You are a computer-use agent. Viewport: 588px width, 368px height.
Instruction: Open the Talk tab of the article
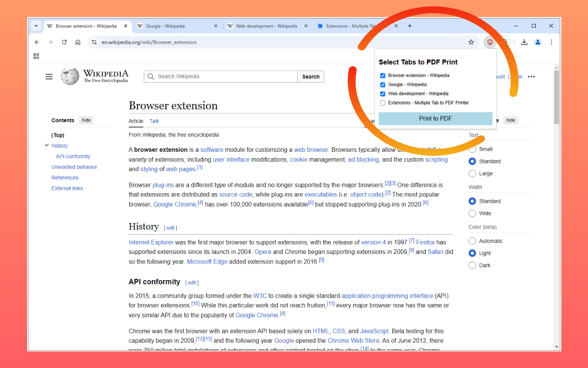point(154,121)
